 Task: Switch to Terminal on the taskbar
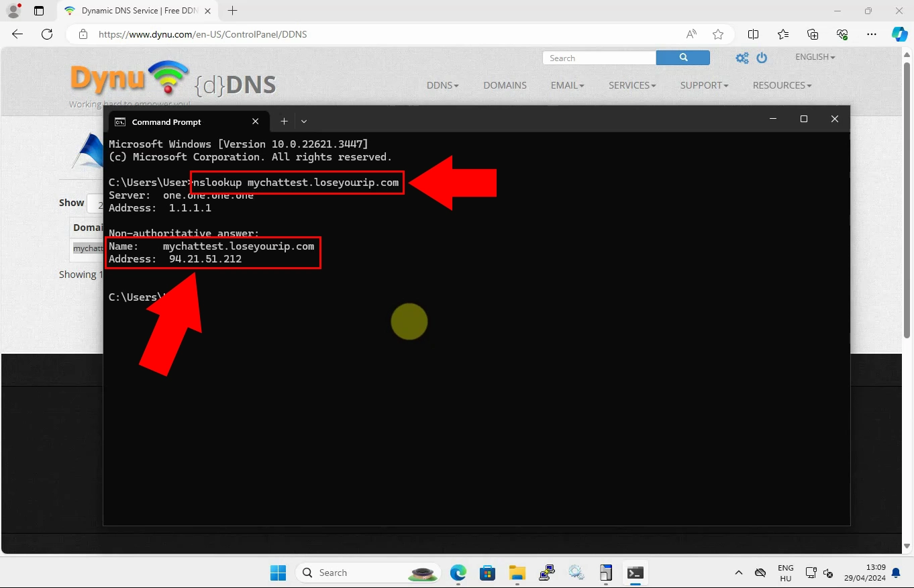pyautogui.click(x=635, y=573)
